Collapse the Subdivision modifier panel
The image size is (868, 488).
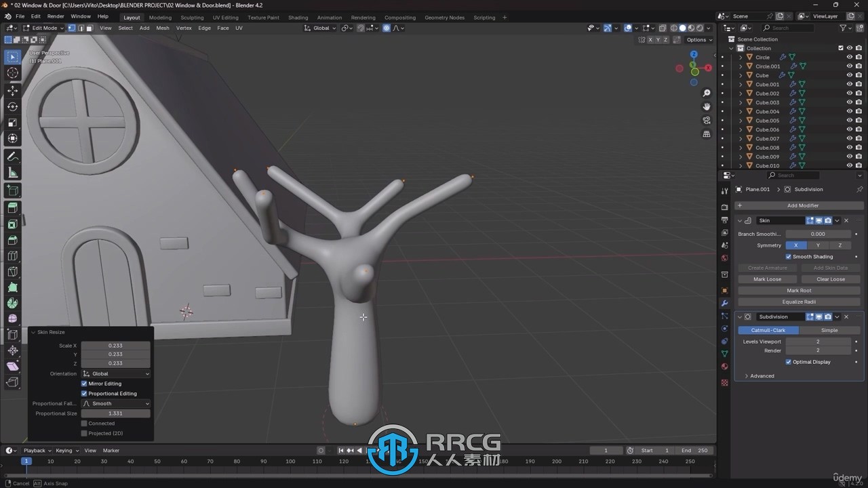(740, 317)
